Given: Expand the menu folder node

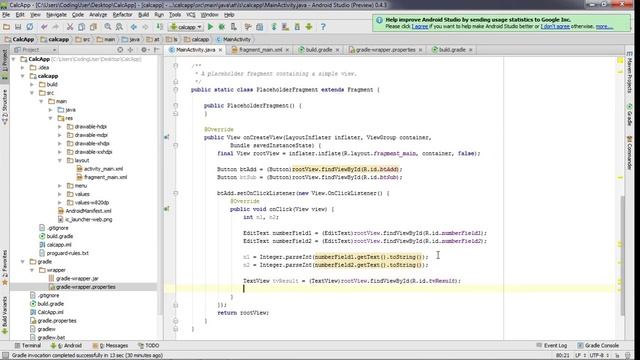Looking at the screenshot, I should (60, 186).
